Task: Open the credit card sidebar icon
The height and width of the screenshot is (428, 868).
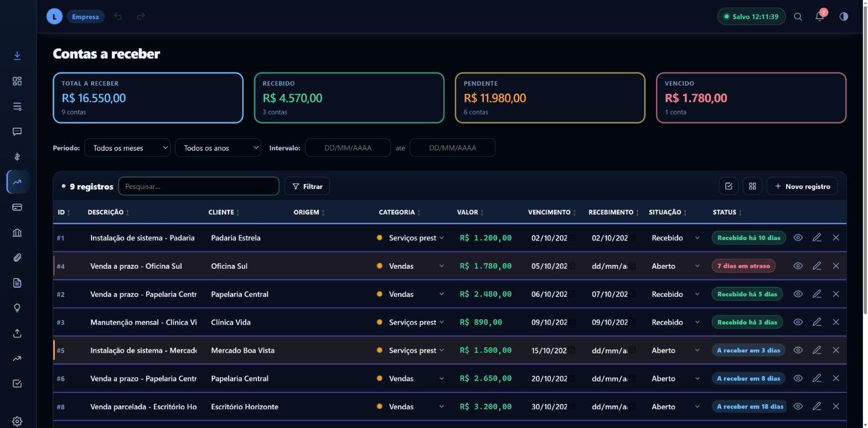Action: (17, 207)
